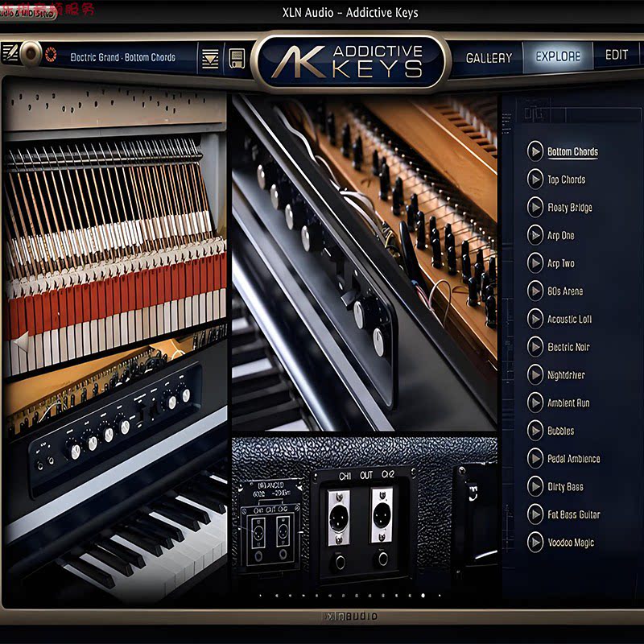Screen dimensions: 644x644
Task: Play the Dirty Bass preview
Action: coord(535,486)
